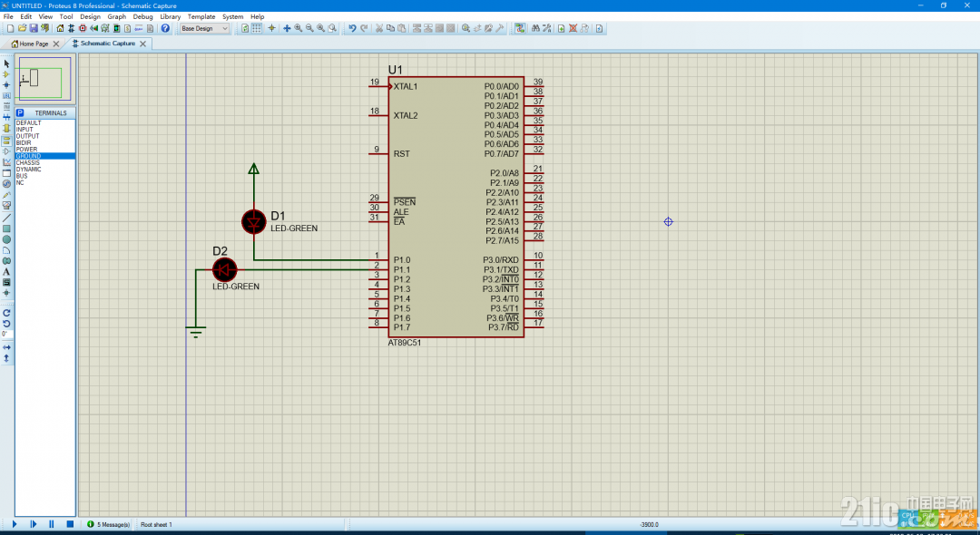Viewport: 980px width, 535px height.
Task: Toggle wire autorouter icon
Action: 519,28
